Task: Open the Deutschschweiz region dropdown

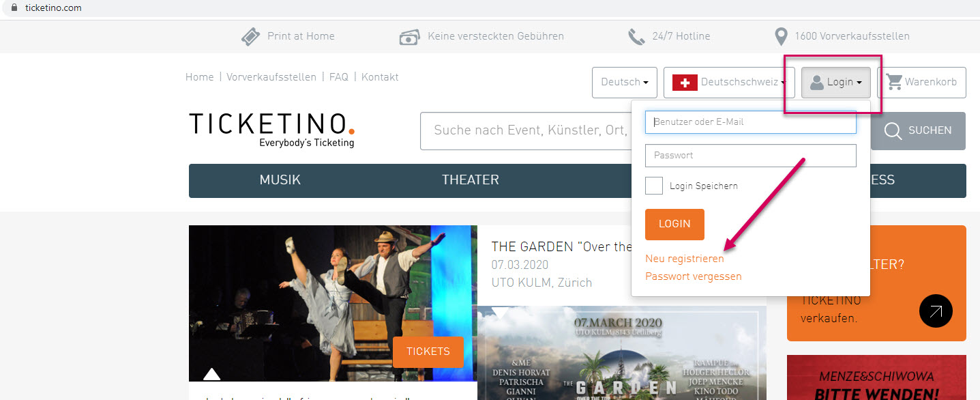Action: (x=729, y=83)
